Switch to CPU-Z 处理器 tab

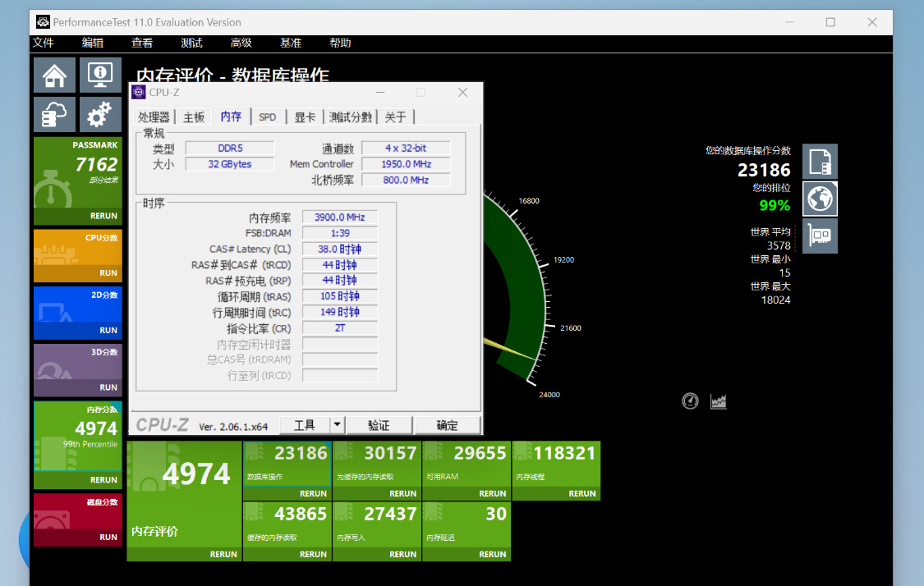coord(154,117)
